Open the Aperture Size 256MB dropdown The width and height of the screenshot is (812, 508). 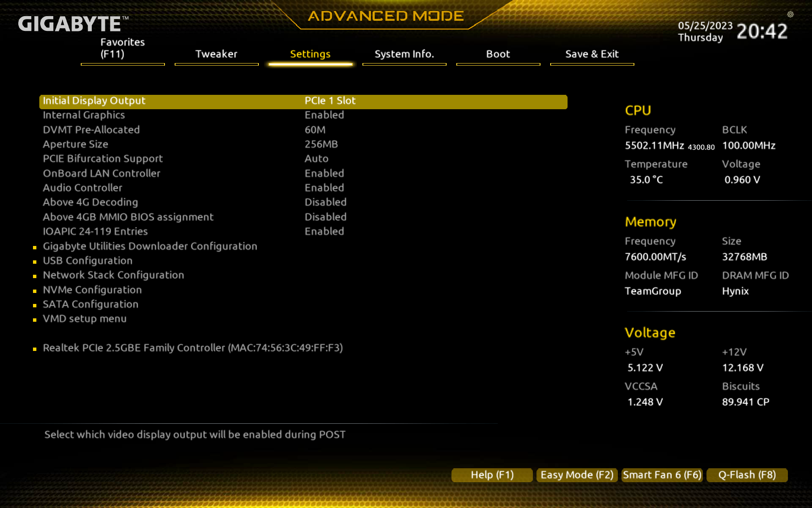[321, 144]
